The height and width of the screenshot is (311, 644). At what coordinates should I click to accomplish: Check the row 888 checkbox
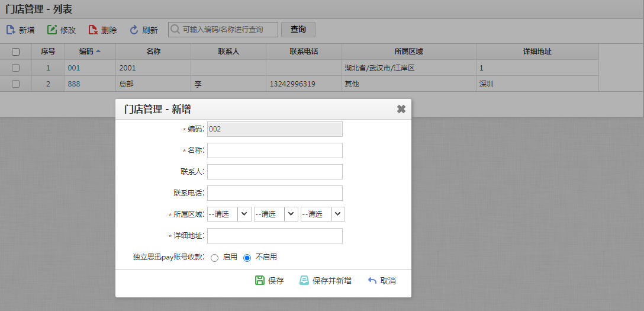click(15, 84)
